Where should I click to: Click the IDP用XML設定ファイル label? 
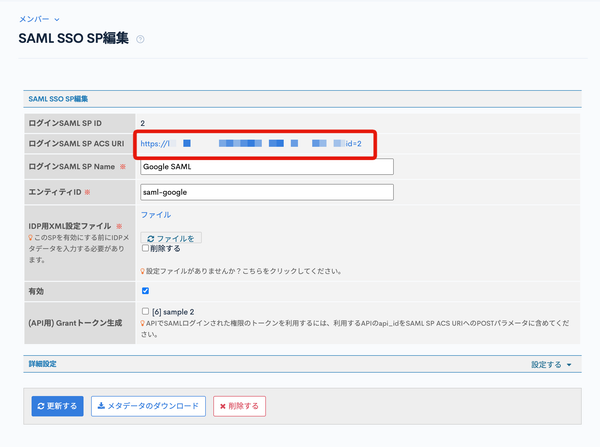point(70,226)
